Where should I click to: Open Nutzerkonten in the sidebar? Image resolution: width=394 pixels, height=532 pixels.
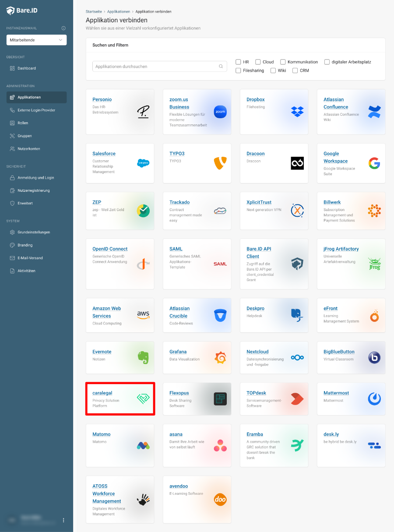coord(36,149)
